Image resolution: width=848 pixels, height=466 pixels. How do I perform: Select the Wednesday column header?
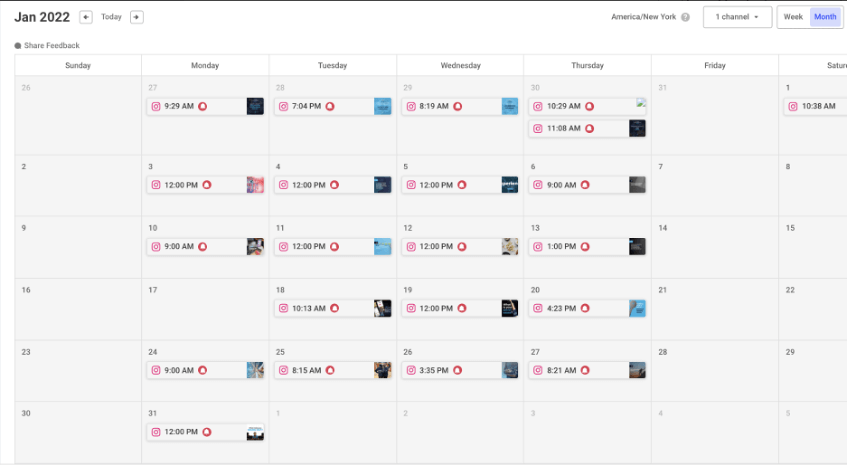click(x=460, y=65)
